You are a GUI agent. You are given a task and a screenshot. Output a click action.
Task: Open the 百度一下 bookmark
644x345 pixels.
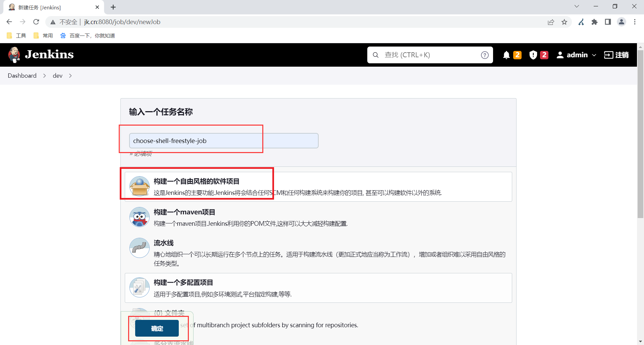(88, 36)
